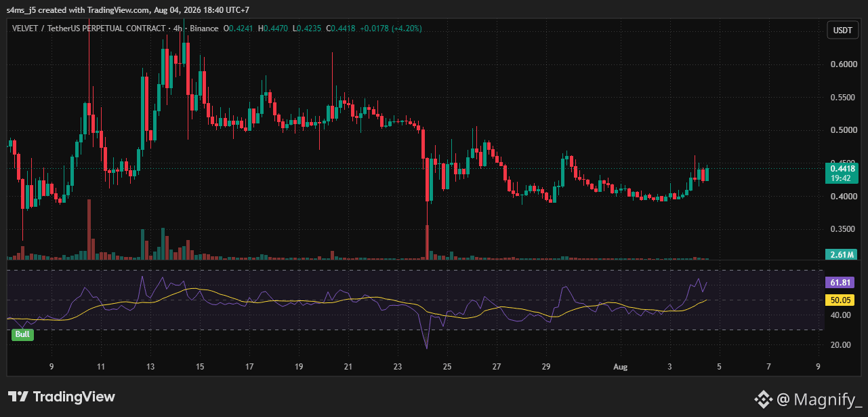
Task: Click date 29 on the time axis
Action: [x=546, y=367]
